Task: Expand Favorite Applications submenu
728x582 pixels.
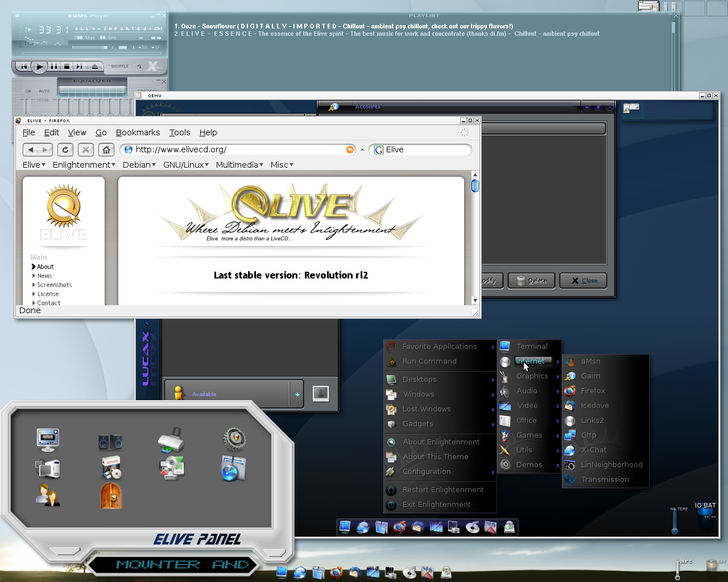Action: coord(440,346)
